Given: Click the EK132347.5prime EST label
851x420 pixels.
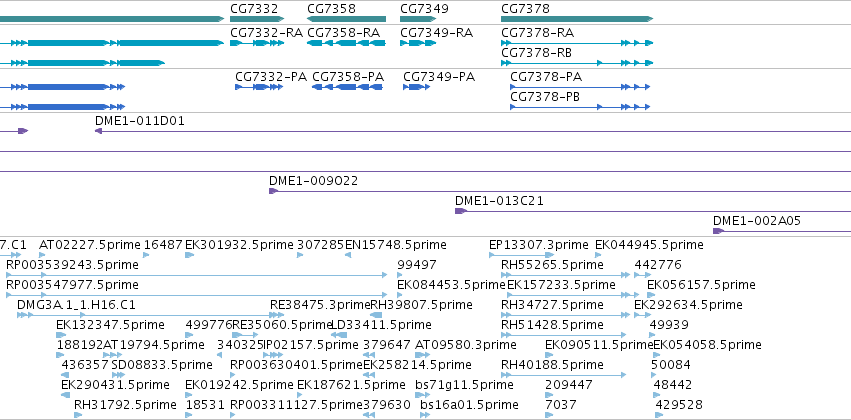Looking at the screenshot, I should [110, 325].
